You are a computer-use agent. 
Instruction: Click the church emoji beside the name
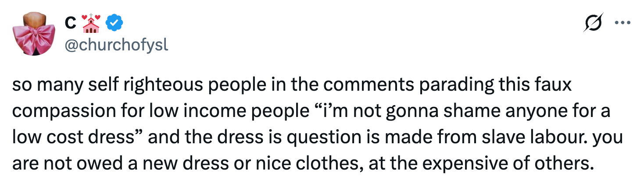pos(90,23)
